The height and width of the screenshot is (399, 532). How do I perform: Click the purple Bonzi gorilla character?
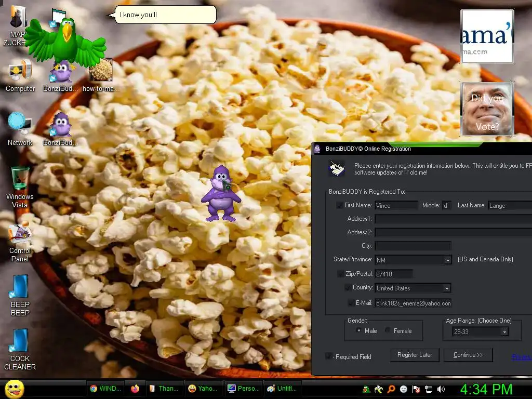click(x=221, y=193)
